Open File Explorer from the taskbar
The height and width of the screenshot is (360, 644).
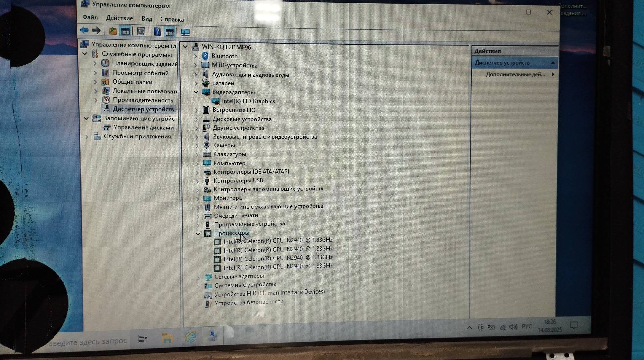pos(167,338)
